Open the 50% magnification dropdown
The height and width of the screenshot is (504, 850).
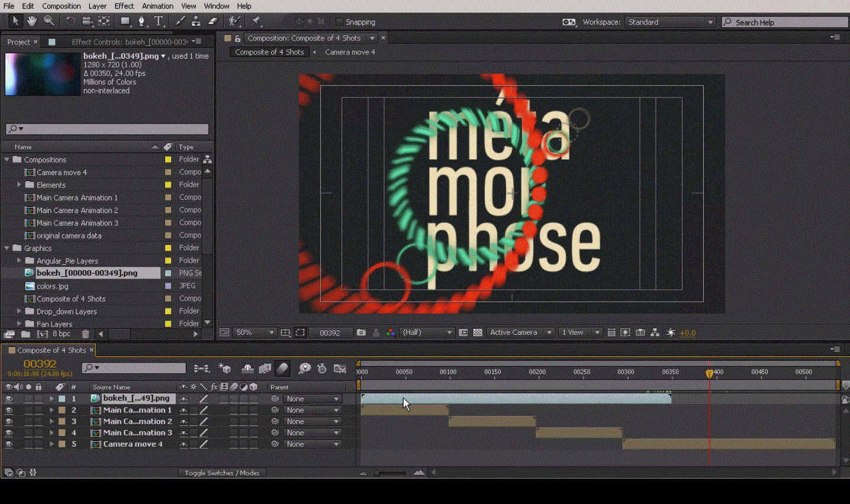pos(255,332)
